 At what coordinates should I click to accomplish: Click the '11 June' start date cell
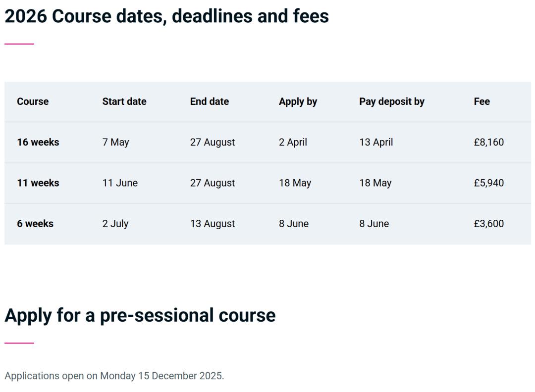point(120,183)
